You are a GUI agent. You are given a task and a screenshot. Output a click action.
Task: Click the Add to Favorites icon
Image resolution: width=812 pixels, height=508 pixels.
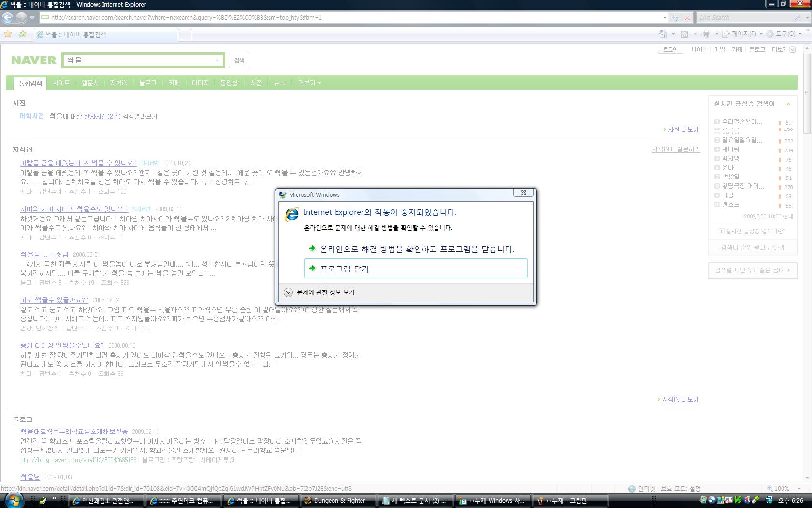pos(22,34)
